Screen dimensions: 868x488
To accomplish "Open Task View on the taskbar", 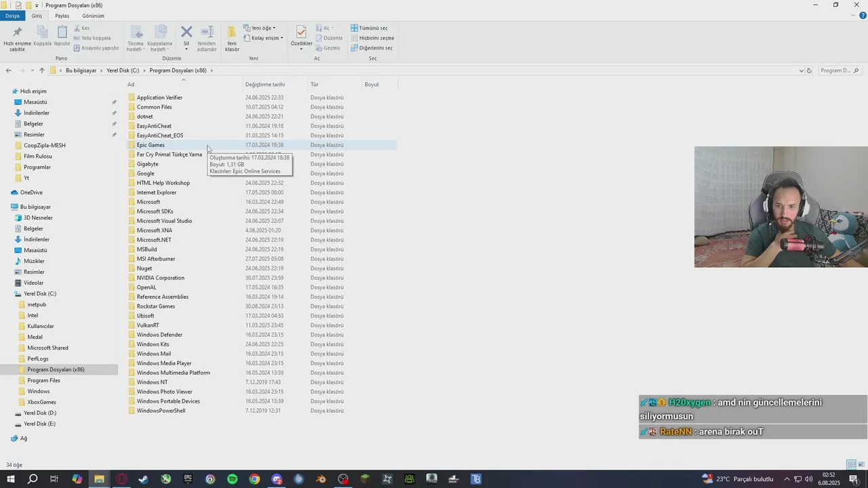I will tap(54, 479).
